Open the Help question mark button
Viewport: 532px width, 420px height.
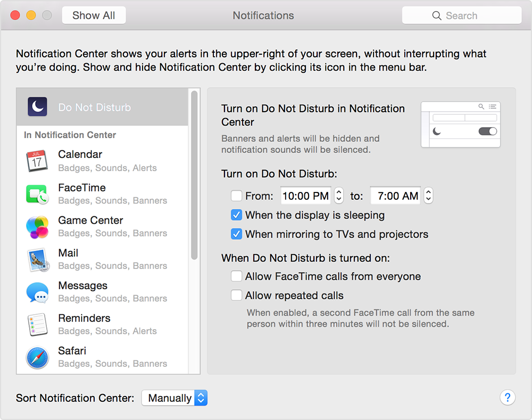tap(508, 397)
